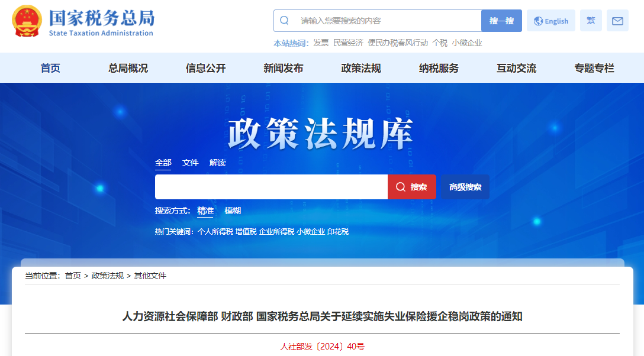Switch to the 全部 tab
Screen dimensions: 644x356
point(162,163)
